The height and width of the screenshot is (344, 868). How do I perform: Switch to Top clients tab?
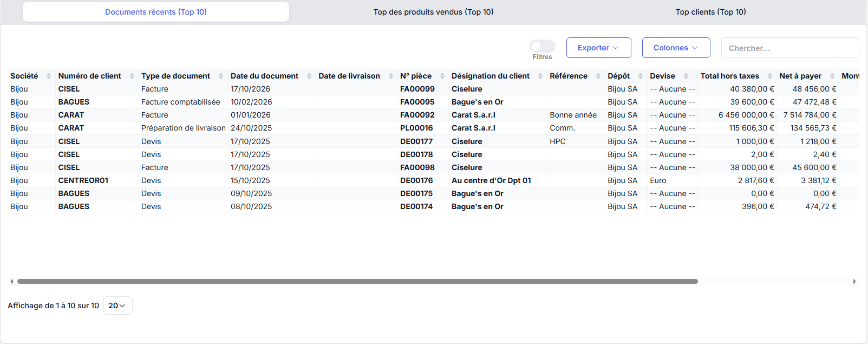[x=710, y=12]
